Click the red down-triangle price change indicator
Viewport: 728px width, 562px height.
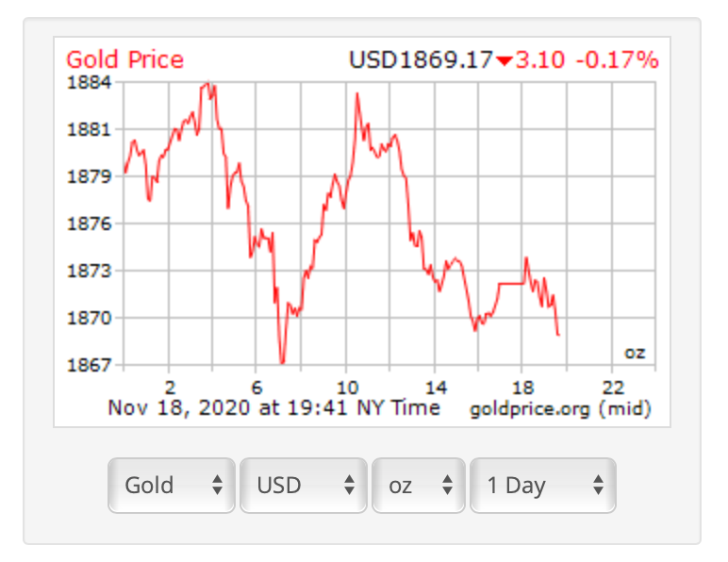tap(505, 61)
